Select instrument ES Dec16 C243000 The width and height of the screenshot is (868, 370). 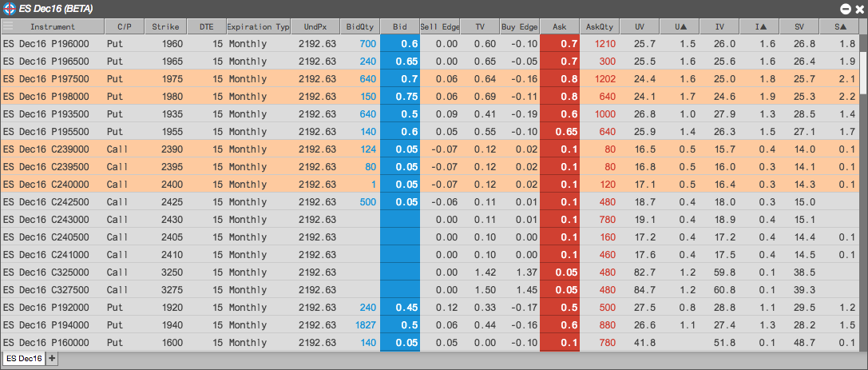pos(46,220)
